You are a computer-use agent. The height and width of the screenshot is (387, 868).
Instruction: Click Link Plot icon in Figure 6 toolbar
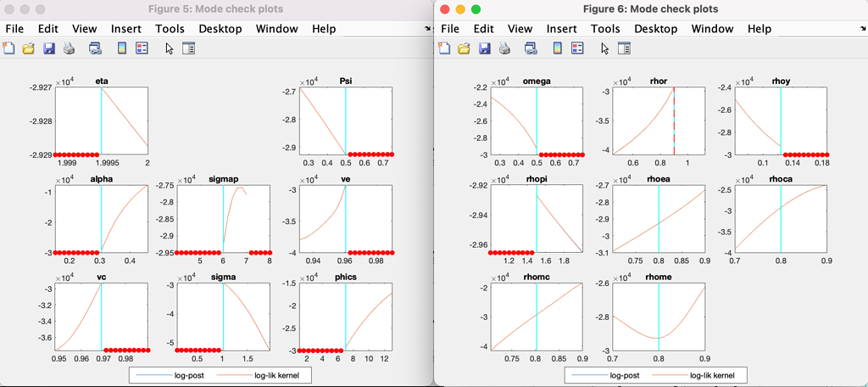pos(530,48)
